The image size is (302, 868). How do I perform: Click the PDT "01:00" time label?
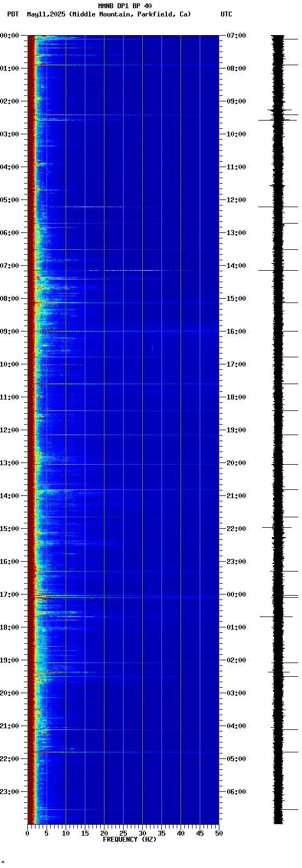pos(9,68)
